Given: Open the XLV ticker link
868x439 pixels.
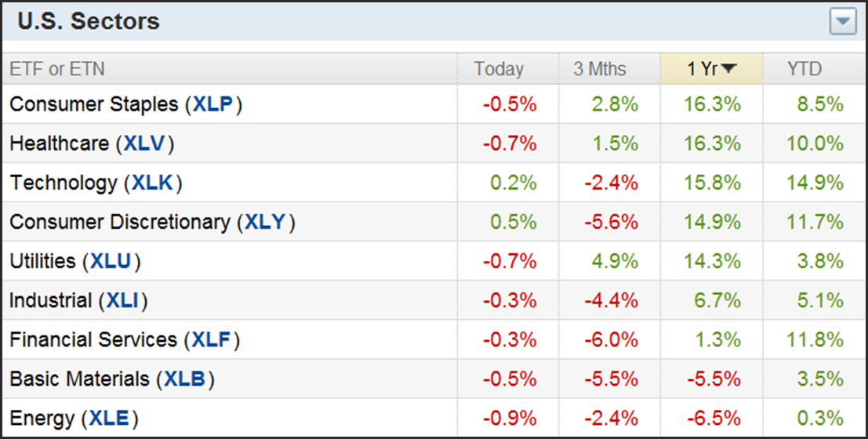Looking at the screenshot, I should pos(145,143).
